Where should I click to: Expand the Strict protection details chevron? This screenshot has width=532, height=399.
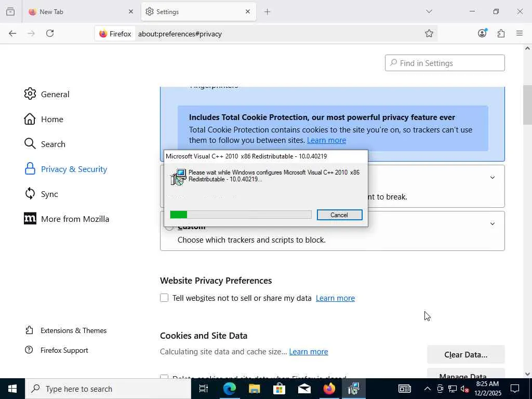493,178
